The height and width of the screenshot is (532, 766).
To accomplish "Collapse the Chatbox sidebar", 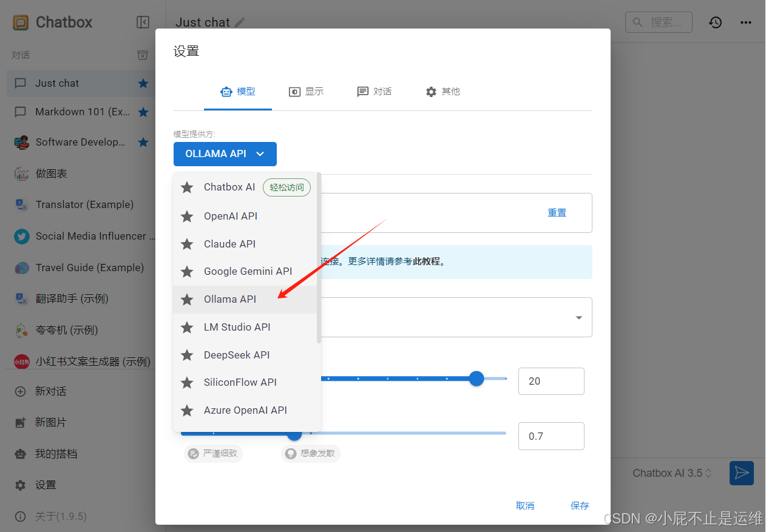I will coord(143,22).
